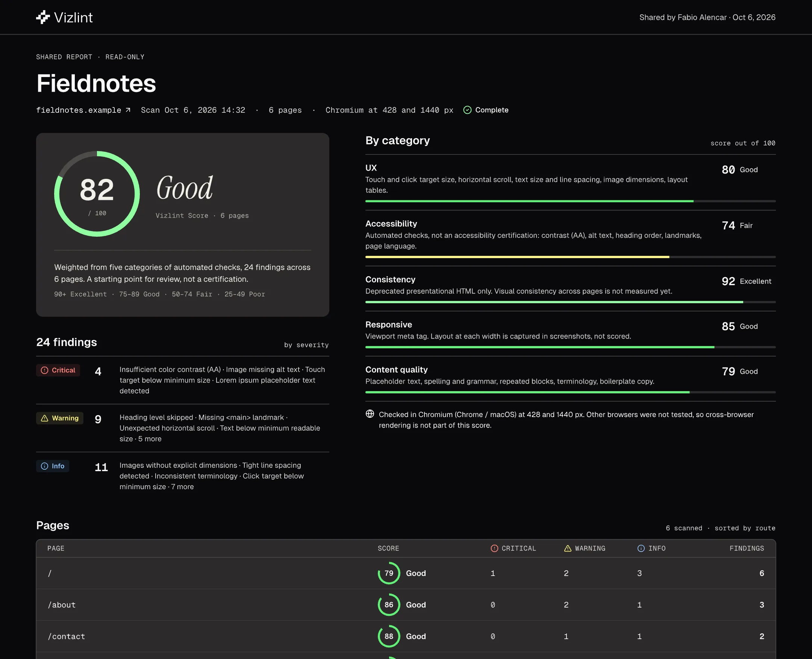
Task: Click the Critical severity badge
Action: click(x=58, y=370)
